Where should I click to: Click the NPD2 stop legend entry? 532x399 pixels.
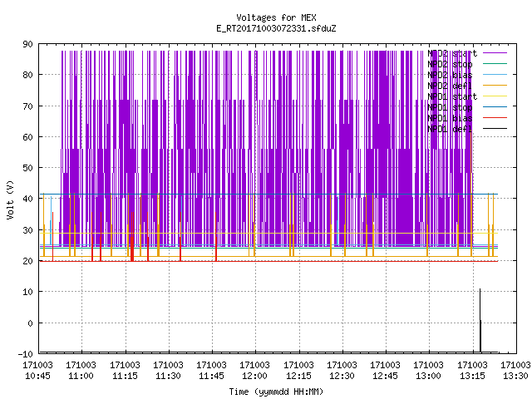450,64
